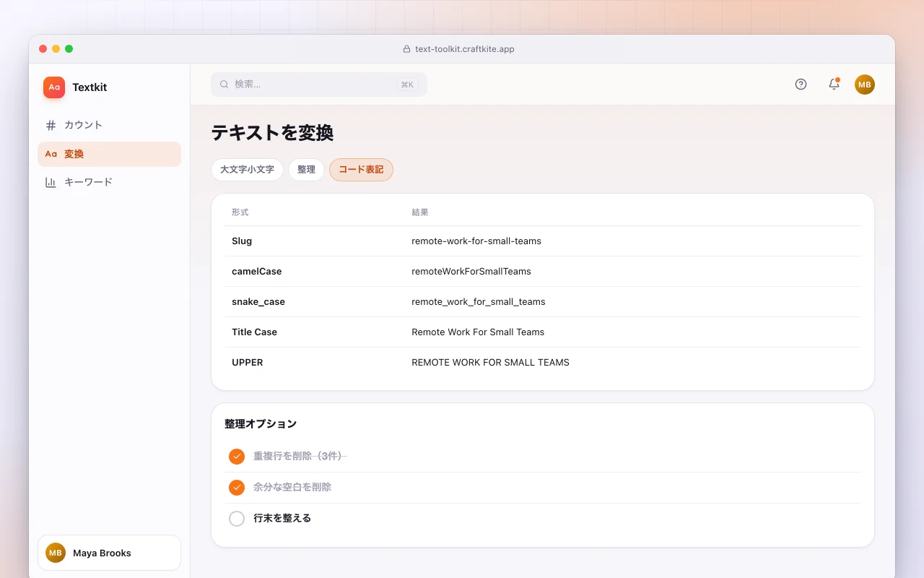This screenshot has height=578, width=924.
Task: Click the magnifier icon in the search bar
Action: (225, 85)
